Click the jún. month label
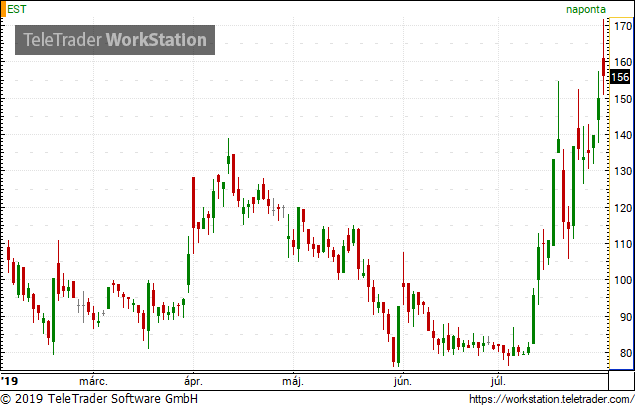This screenshot has height=408, width=635. [403, 382]
